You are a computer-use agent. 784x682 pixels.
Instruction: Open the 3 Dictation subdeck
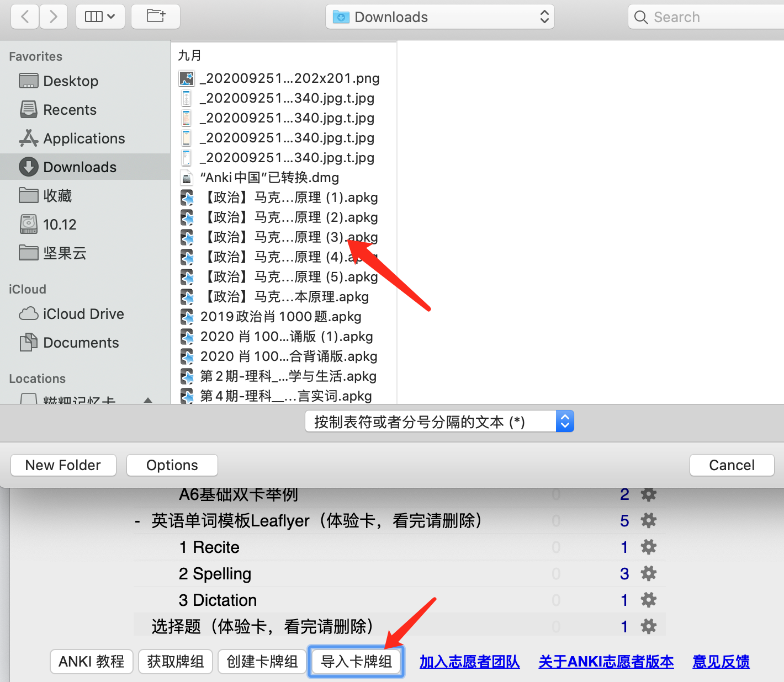[x=218, y=600]
